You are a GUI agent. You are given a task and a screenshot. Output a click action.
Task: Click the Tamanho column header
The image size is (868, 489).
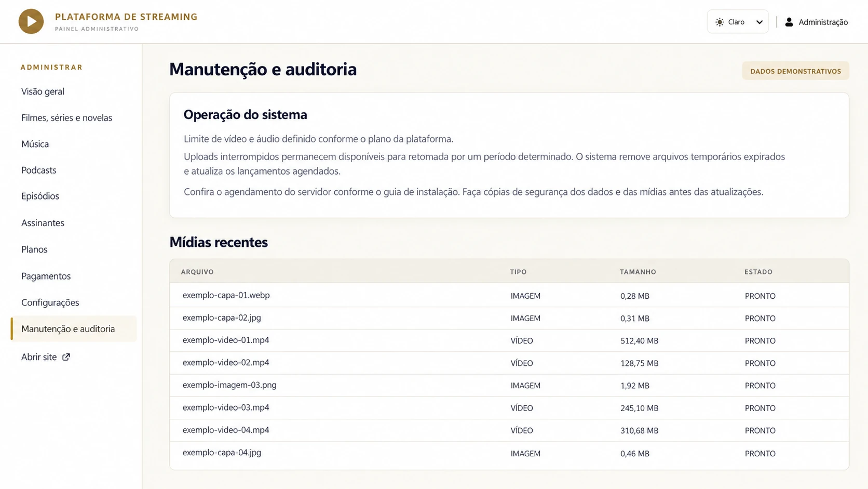(638, 272)
